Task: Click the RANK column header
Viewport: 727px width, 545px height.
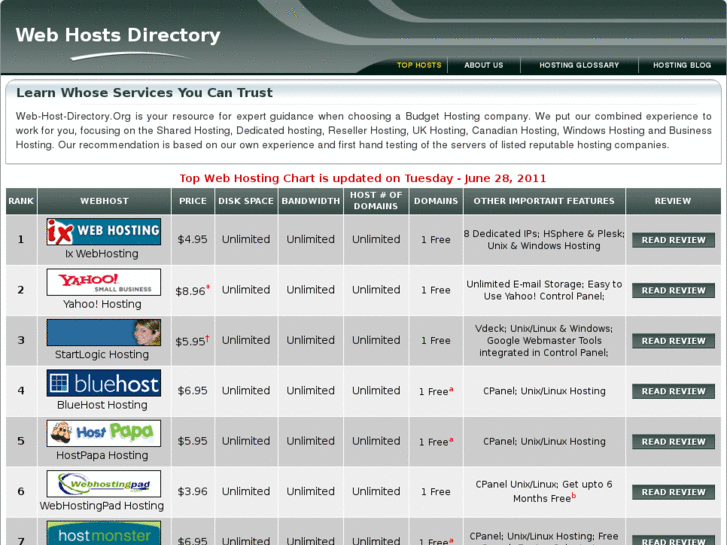Action: click(21, 201)
